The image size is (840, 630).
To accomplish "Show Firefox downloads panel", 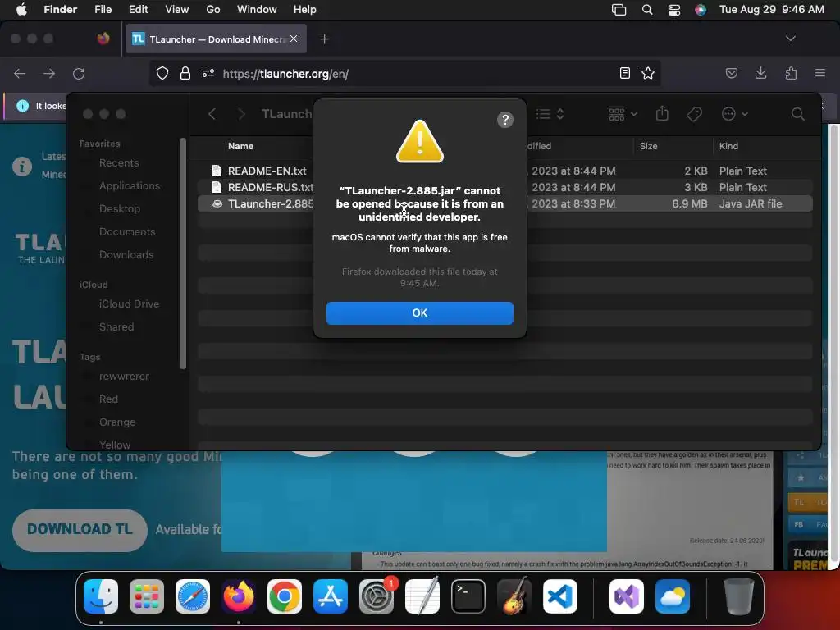I will [x=760, y=73].
